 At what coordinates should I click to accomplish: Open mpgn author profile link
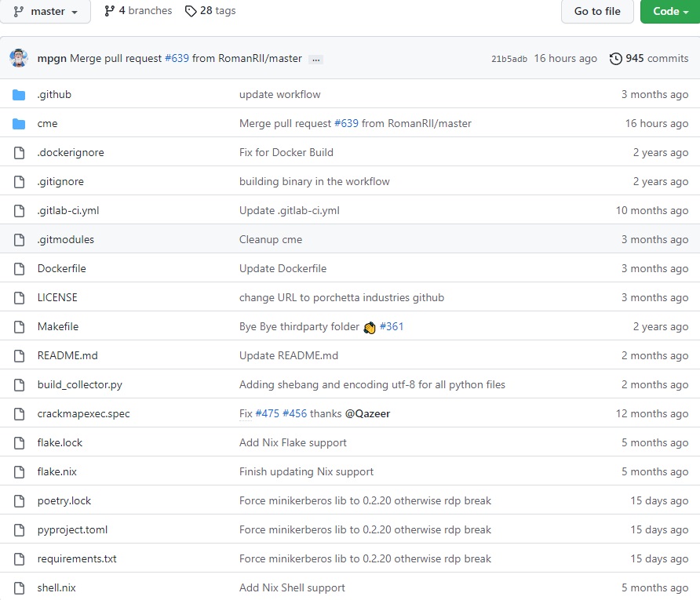click(52, 59)
